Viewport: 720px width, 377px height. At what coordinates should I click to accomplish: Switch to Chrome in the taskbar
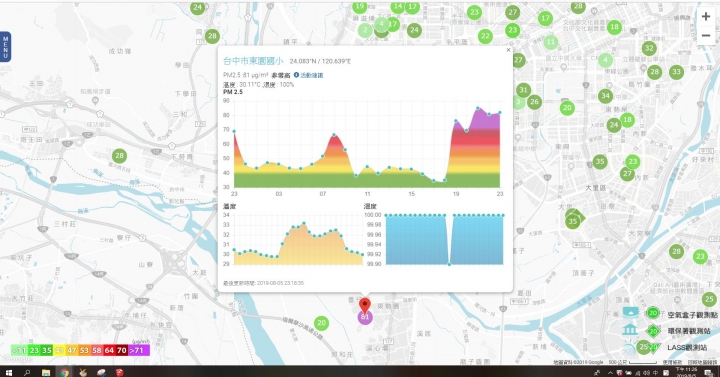[64, 372]
